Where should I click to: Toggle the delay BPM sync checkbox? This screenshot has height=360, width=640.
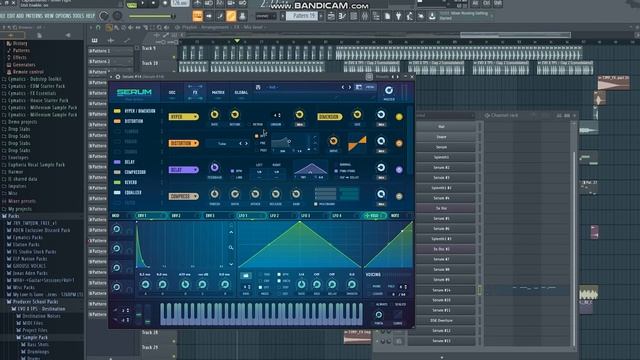click(232, 171)
